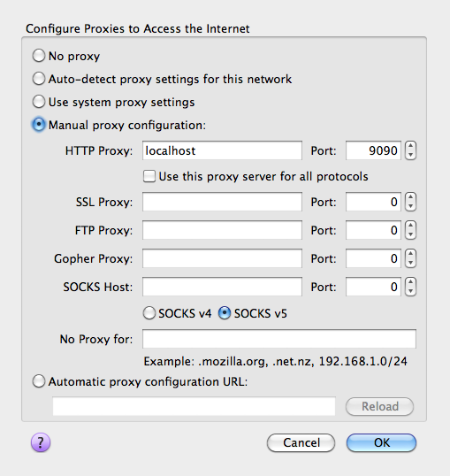Click the SOCKS Host port stepper
450x476 pixels.
tap(410, 287)
